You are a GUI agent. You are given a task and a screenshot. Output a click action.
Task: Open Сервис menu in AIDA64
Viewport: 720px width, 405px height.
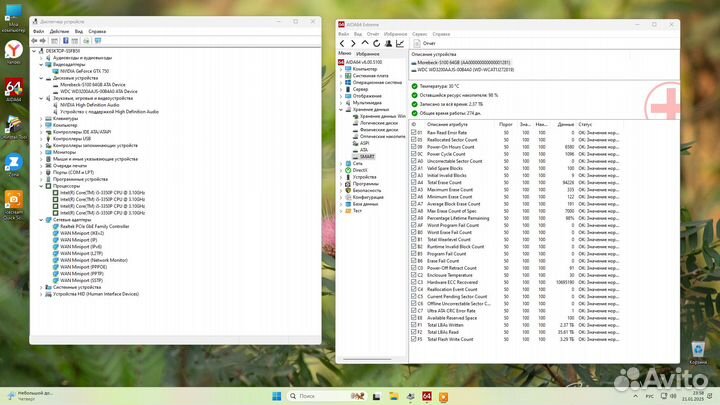[419, 34]
